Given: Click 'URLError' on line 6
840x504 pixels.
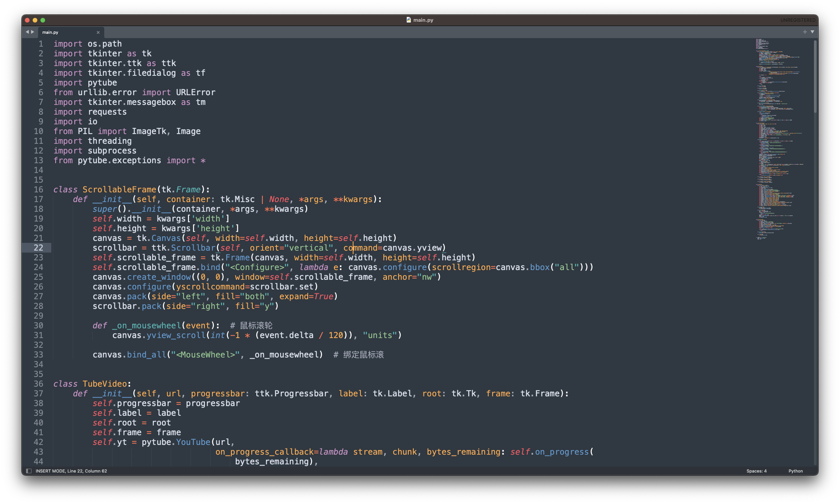Looking at the screenshot, I should click(x=196, y=92).
